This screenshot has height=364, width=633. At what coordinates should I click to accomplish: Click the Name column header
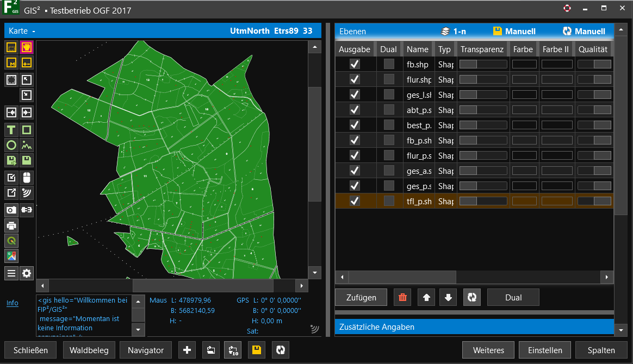(x=417, y=49)
